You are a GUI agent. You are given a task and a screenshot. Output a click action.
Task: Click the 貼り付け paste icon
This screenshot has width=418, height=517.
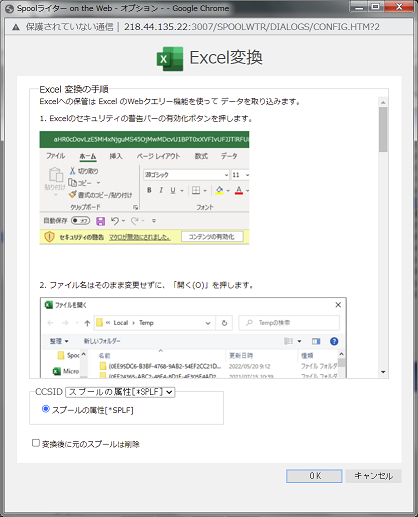click(56, 175)
